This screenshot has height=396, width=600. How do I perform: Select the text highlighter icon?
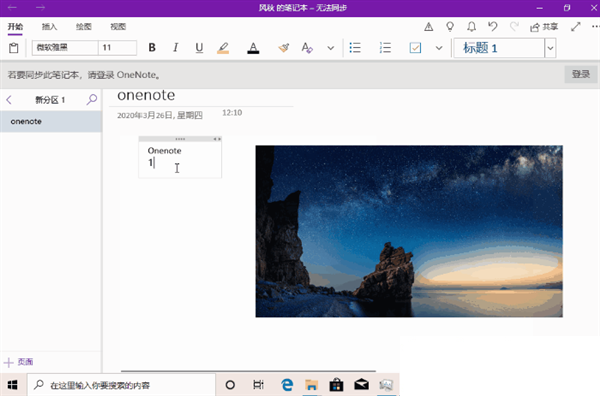[x=223, y=48]
